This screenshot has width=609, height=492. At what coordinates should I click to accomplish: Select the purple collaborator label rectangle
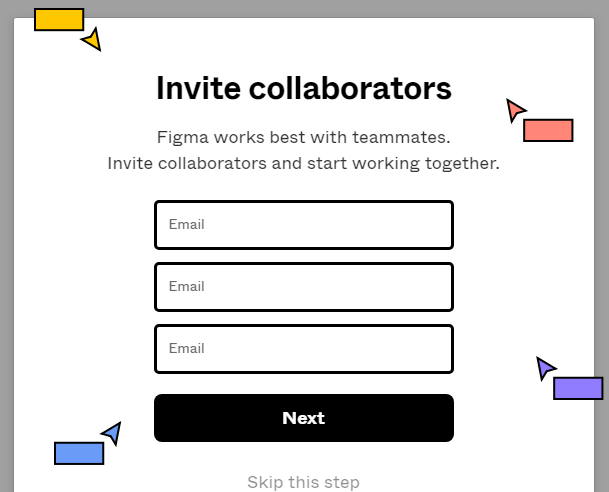(x=578, y=388)
